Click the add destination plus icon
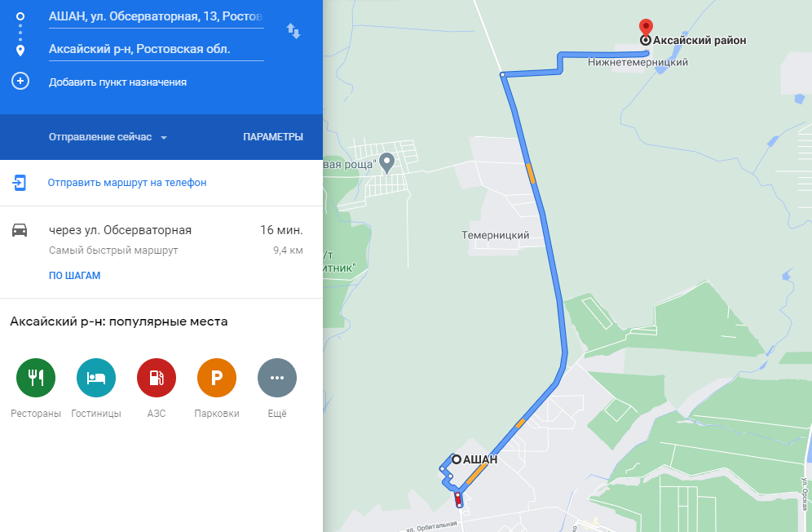 [x=20, y=82]
